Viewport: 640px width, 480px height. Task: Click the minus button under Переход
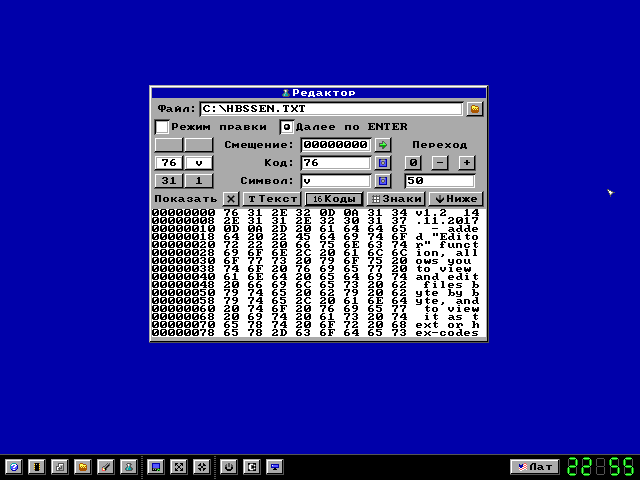point(440,163)
